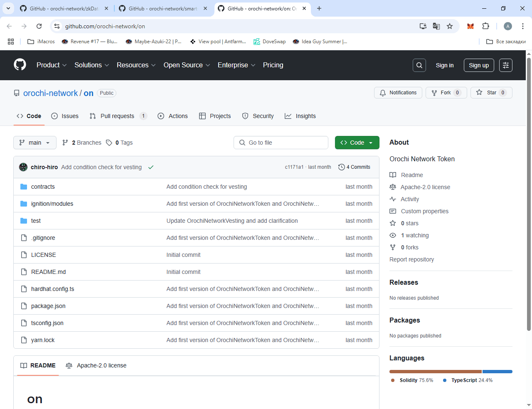Click the TypeScript language bar segment

tap(498, 372)
